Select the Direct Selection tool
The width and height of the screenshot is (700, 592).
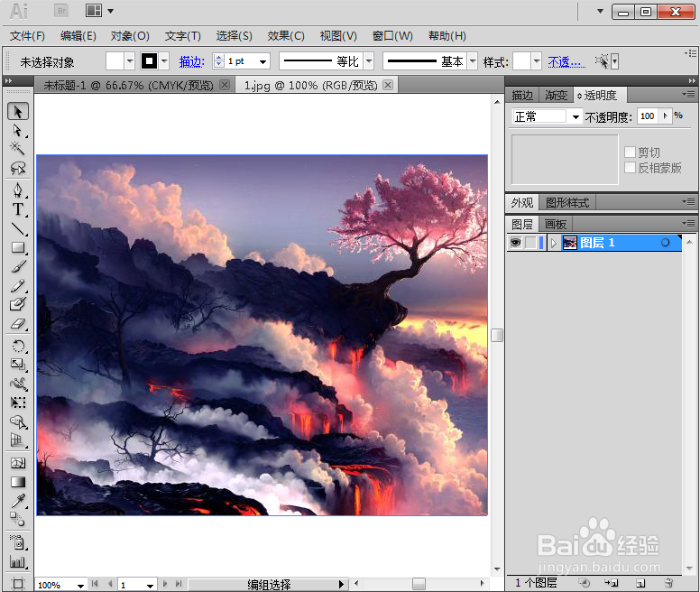click(18, 130)
